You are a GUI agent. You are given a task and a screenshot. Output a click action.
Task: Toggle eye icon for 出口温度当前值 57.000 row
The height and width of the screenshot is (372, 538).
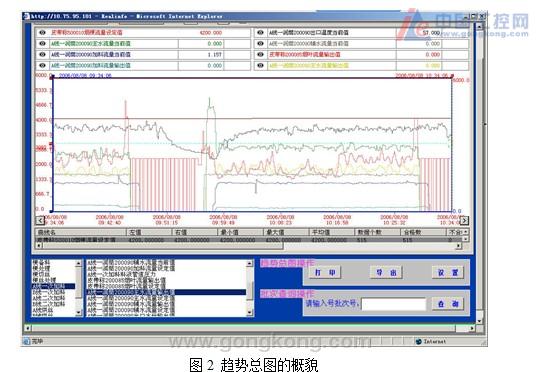260,33
